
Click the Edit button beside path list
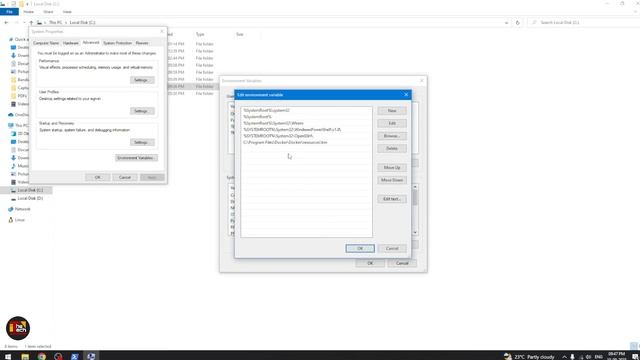(x=392, y=123)
